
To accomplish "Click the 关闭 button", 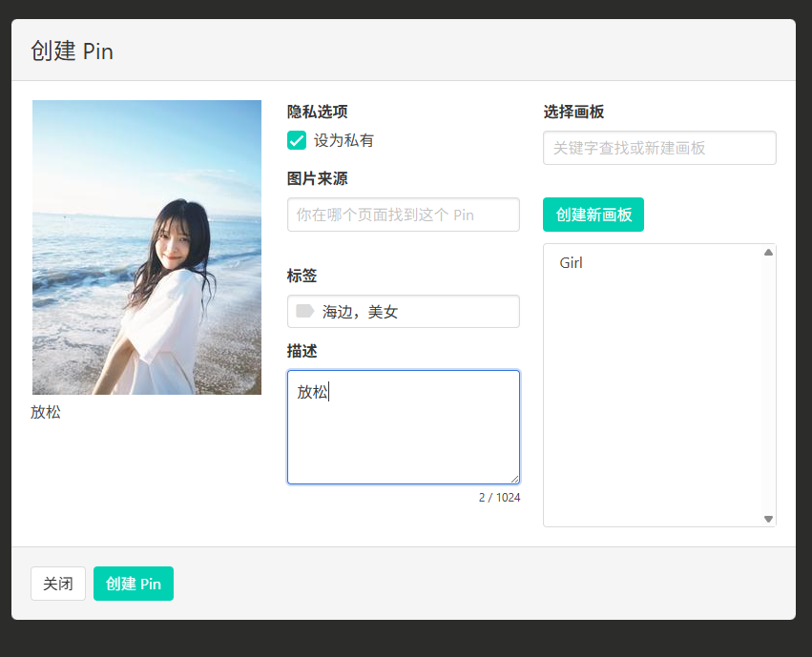I will tap(58, 584).
